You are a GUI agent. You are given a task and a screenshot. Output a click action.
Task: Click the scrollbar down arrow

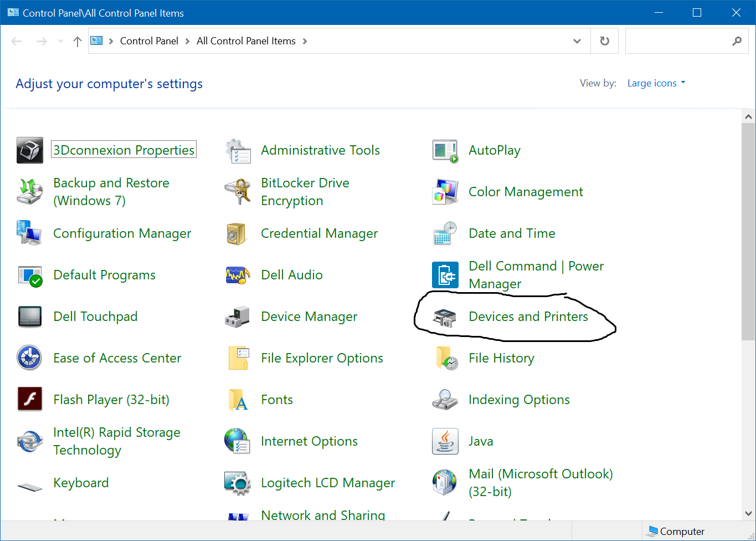(x=748, y=513)
